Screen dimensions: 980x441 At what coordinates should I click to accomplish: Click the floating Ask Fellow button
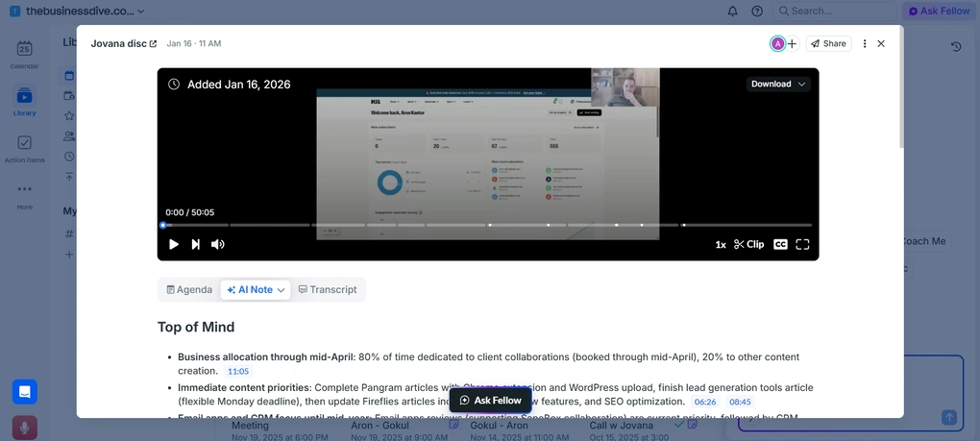(490, 400)
